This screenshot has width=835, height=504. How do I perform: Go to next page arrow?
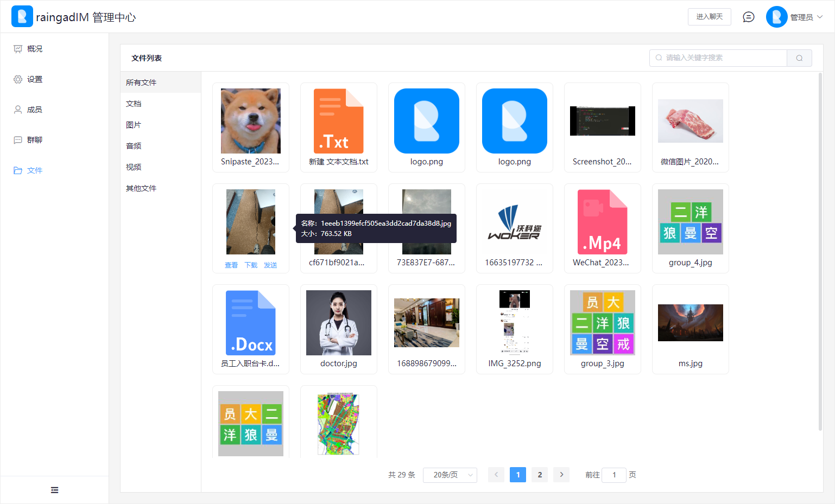coord(561,475)
